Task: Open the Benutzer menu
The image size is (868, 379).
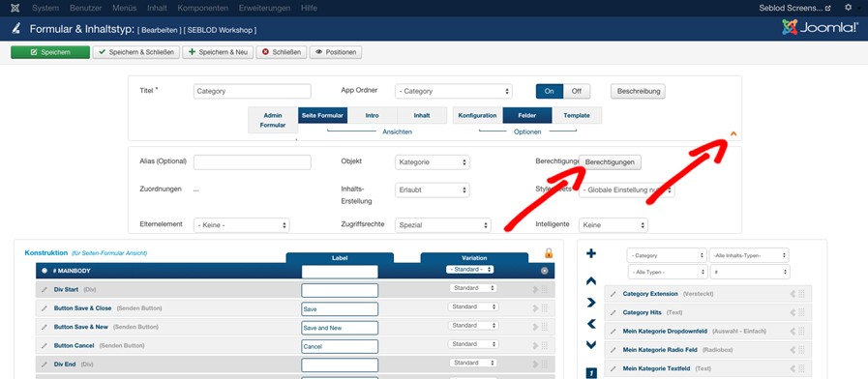Action: click(86, 9)
